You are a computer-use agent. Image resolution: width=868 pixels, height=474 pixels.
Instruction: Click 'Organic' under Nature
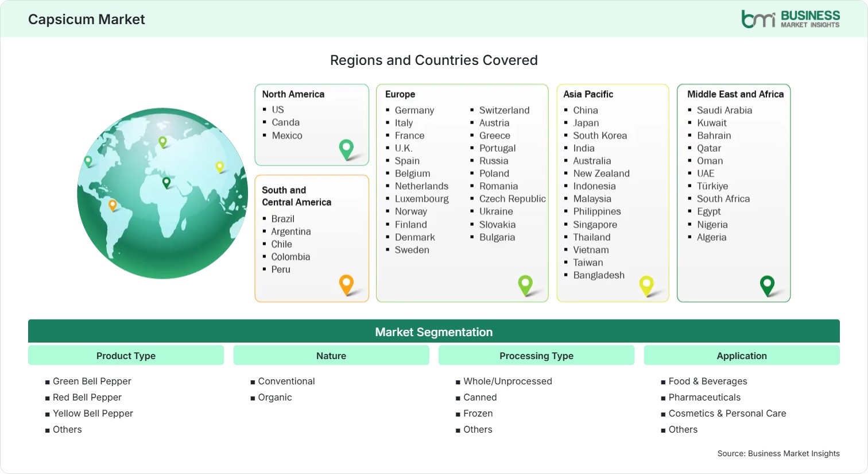275,397
